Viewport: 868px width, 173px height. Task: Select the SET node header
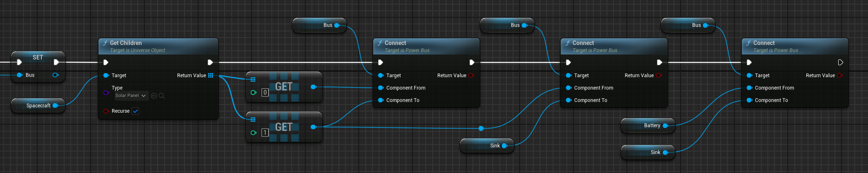coord(38,57)
